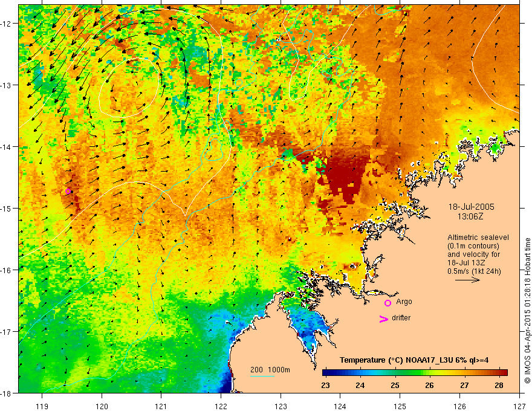Click the longitude axis label 119
532x411 pixels.
coord(42,406)
